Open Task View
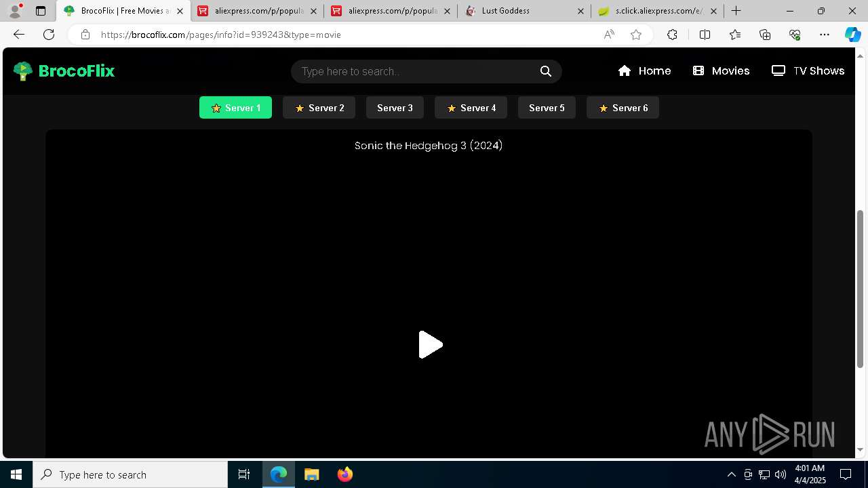This screenshot has width=868, height=488. (244, 474)
